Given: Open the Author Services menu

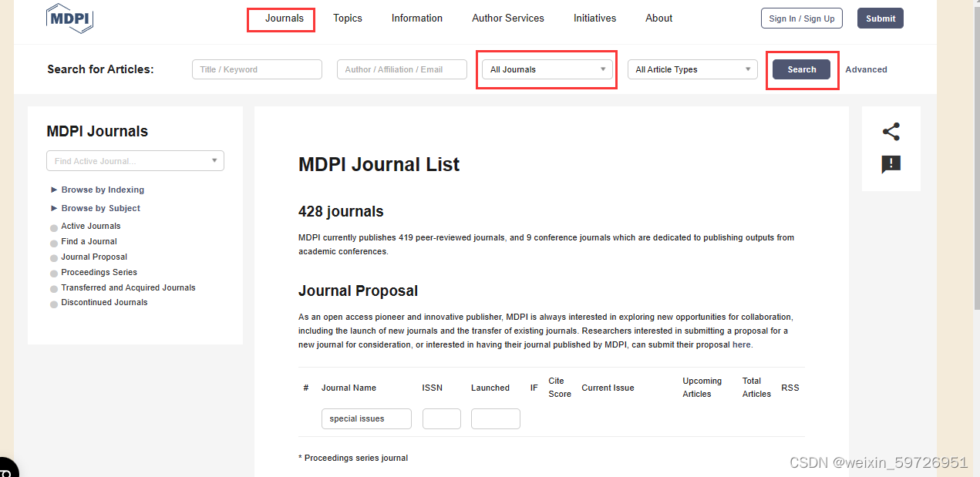Looking at the screenshot, I should pos(508,18).
